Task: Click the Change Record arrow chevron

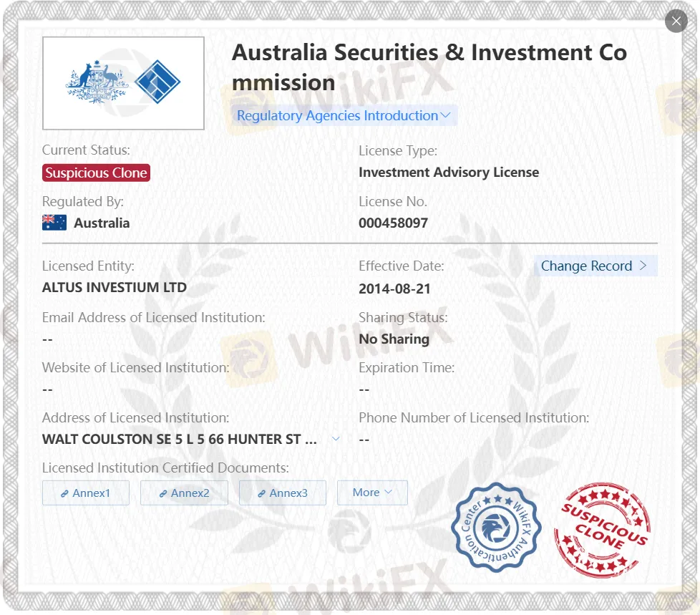Action: point(643,266)
